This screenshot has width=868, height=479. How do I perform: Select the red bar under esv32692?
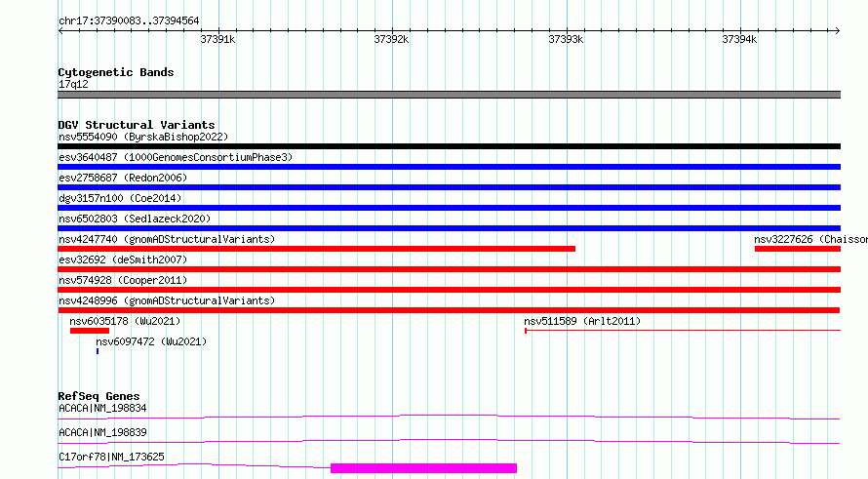point(449,269)
